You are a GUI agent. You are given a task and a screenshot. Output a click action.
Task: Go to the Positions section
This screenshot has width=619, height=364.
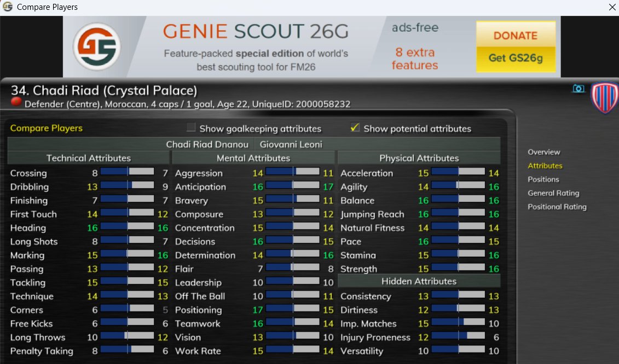point(543,179)
